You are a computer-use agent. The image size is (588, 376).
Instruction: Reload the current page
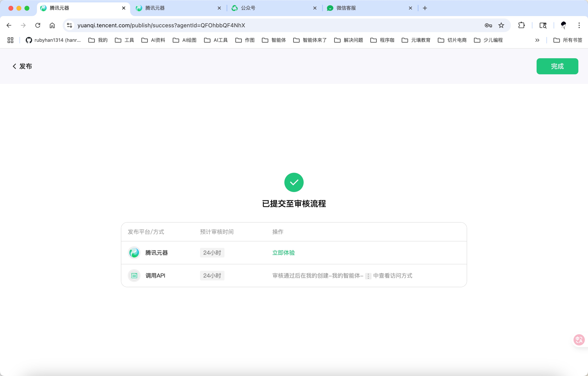pyautogui.click(x=37, y=25)
